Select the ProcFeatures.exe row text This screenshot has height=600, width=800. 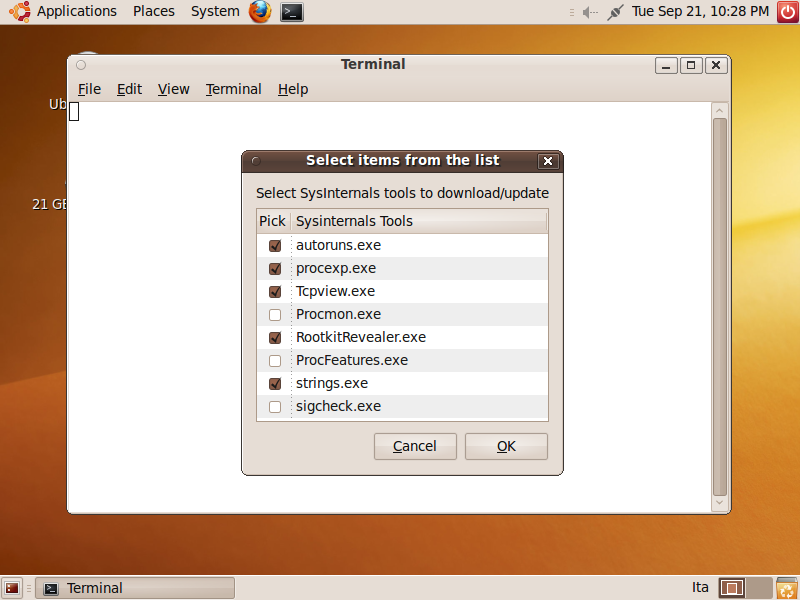(x=352, y=360)
